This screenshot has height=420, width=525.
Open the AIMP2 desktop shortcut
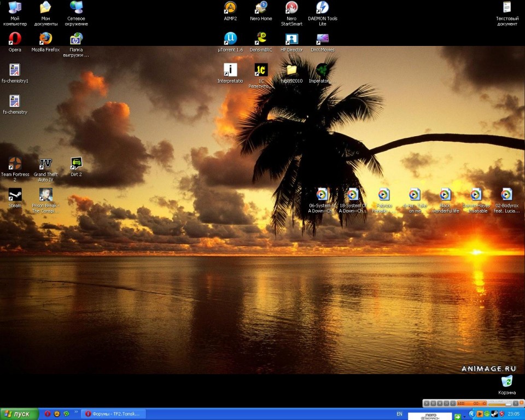[230, 8]
